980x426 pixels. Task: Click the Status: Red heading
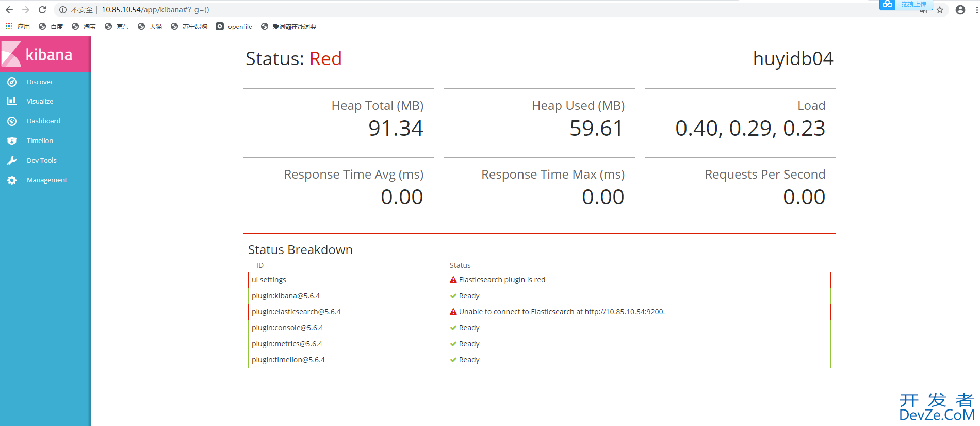coord(293,58)
